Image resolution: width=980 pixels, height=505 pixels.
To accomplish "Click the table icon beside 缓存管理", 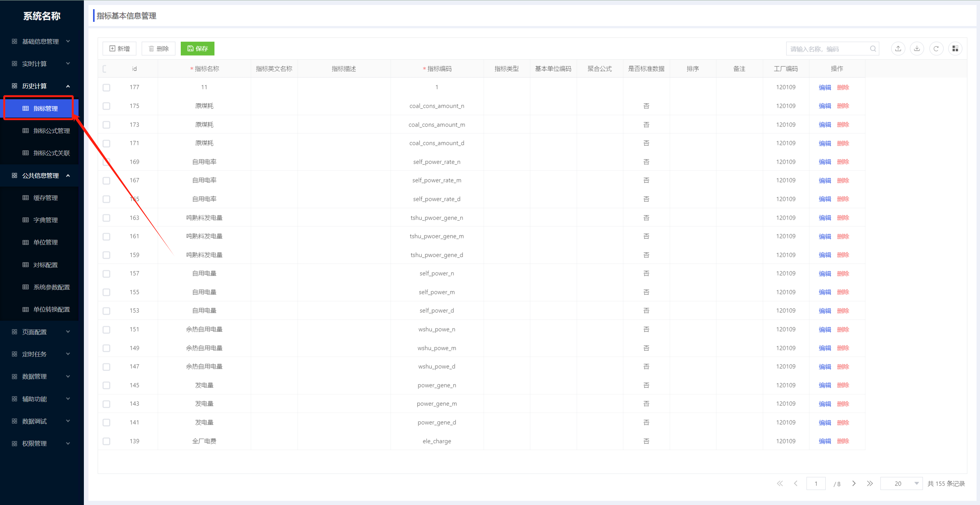I will (26, 198).
